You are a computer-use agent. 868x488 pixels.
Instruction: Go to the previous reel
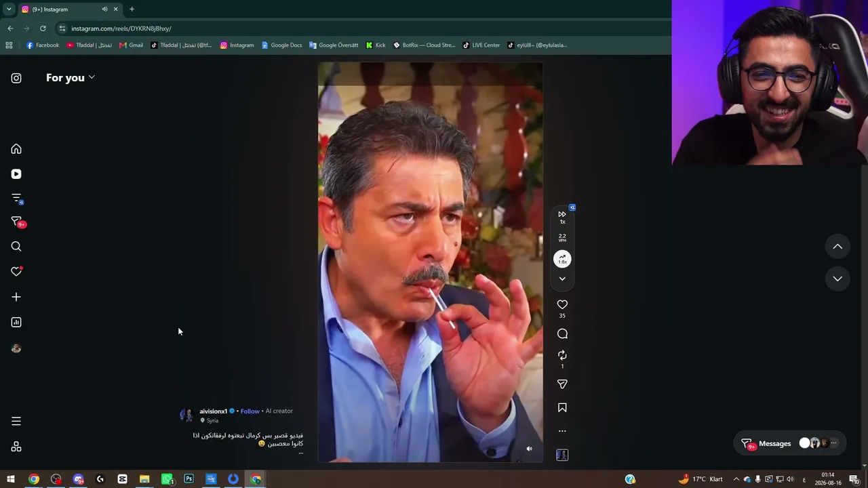point(837,247)
